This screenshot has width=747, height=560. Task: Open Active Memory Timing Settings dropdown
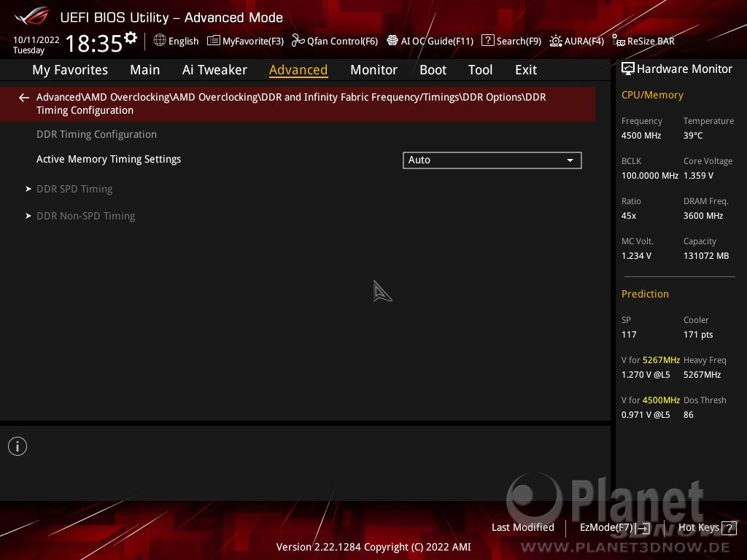point(492,160)
